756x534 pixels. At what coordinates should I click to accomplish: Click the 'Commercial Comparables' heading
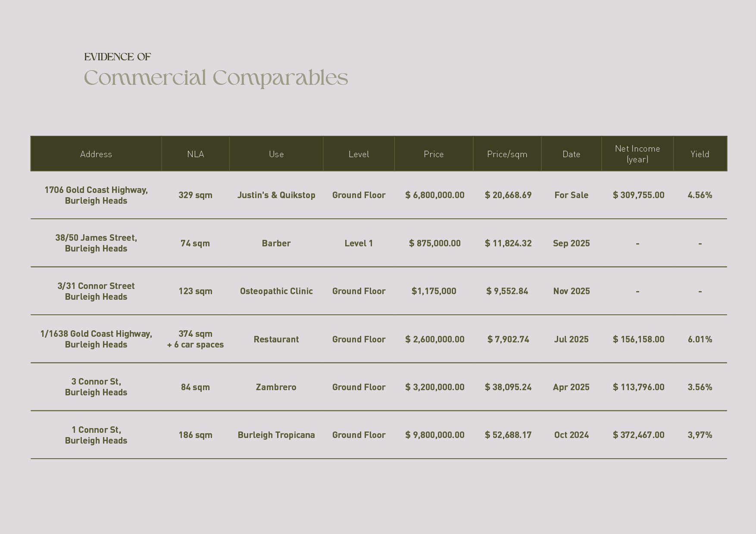pyautogui.click(x=216, y=78)
